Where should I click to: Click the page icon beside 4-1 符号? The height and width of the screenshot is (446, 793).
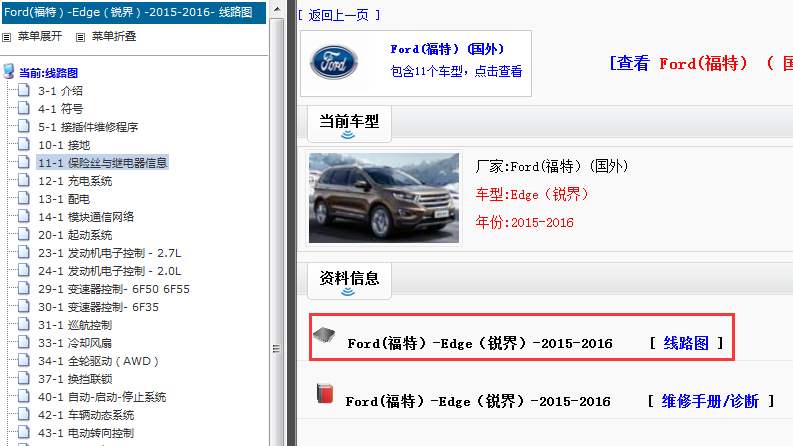(x=24, y=108)
